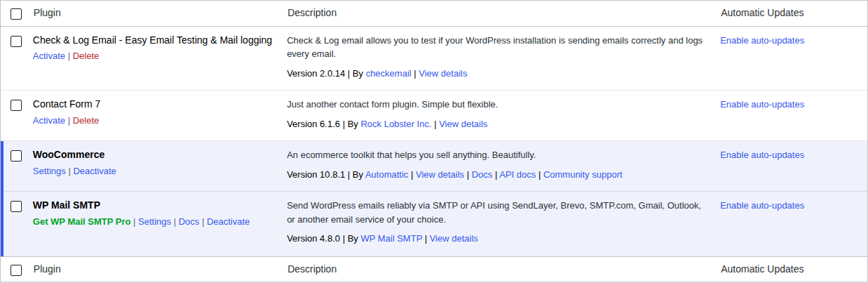Open WP Mail SMTP Settings
Viewport: 868px width, 283px height.
pos(154,222)
